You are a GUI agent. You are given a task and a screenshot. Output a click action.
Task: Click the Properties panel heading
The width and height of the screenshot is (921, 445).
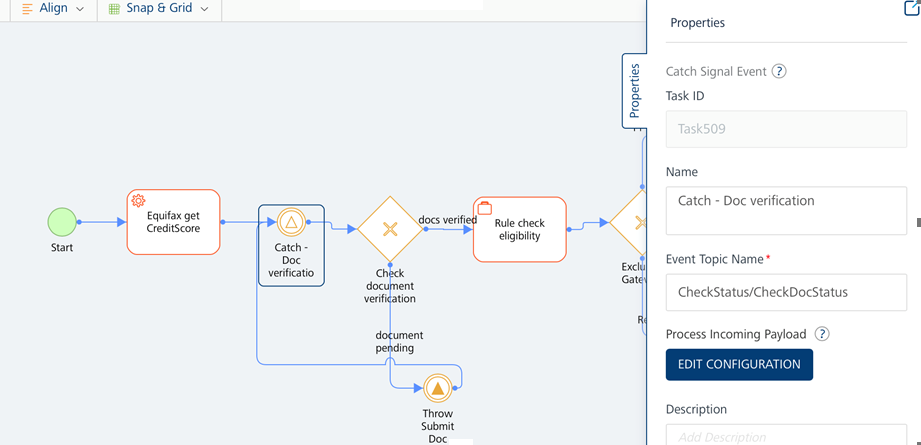coord(697,23)
